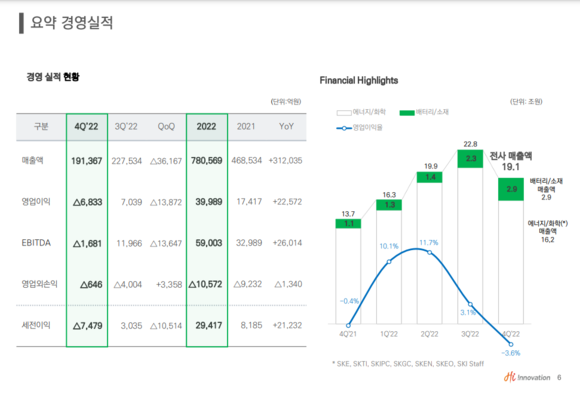Screen dimensions: 580x394
Task: Click the 11.7% margin label
Action: click(x=429, y=243)
